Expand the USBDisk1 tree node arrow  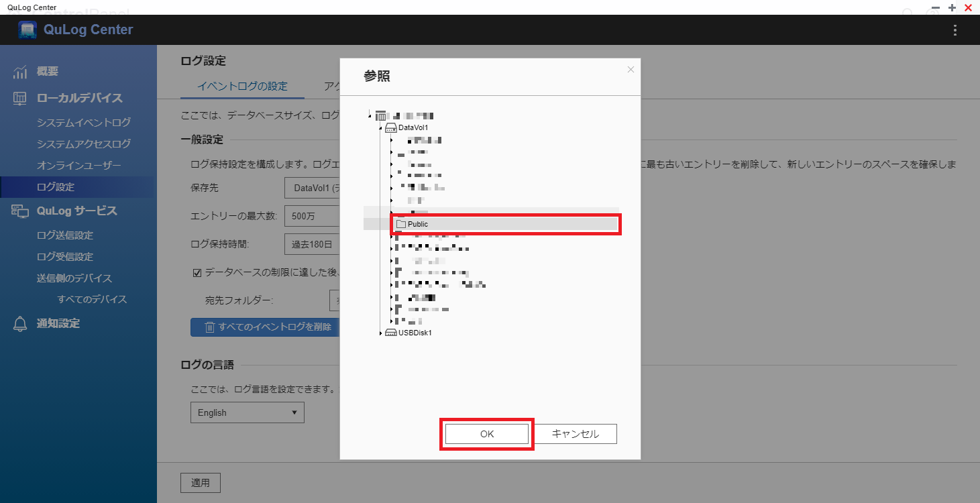click(380, 333)
